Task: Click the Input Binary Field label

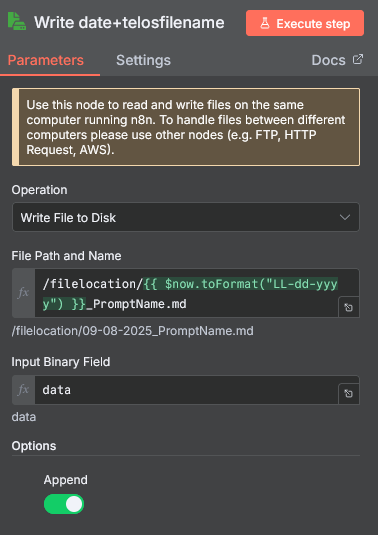Action: 61,362
